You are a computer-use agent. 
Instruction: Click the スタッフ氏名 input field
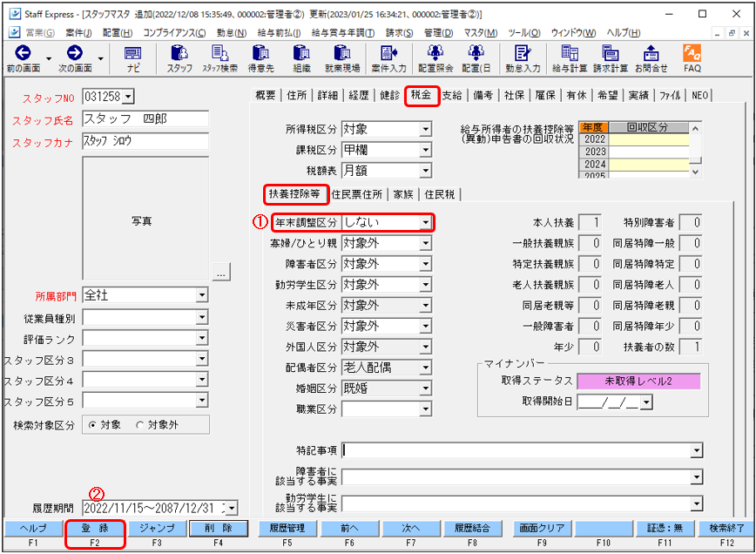point(145,119)
